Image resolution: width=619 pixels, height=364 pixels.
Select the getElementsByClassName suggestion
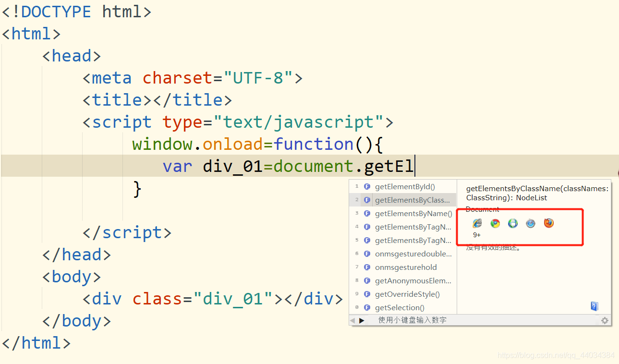point(413,200)
